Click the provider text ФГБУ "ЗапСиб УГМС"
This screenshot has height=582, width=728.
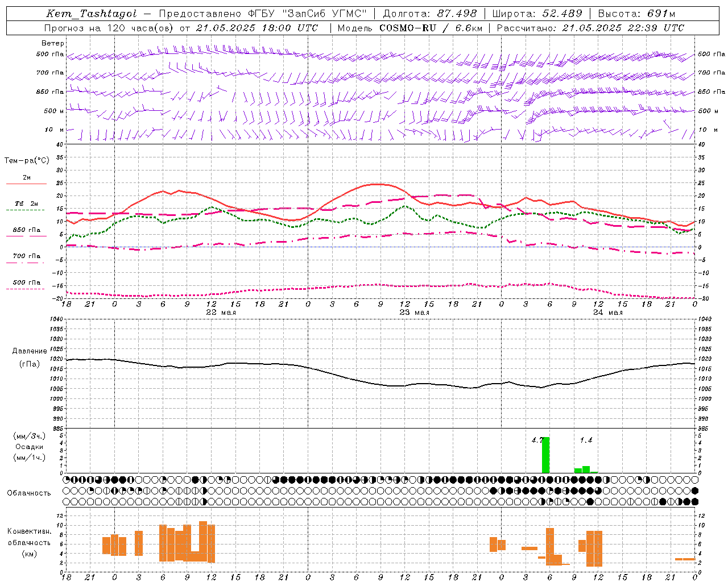click(307, 14)
